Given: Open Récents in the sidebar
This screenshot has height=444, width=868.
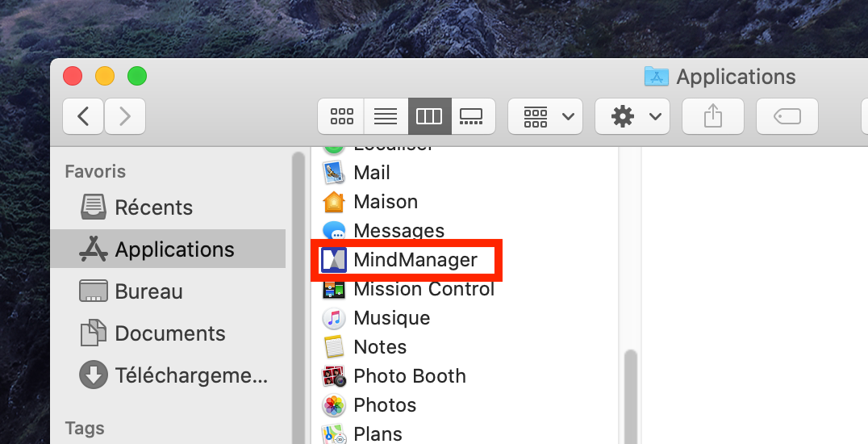Looking at the screenshot, I should (153, 207).
